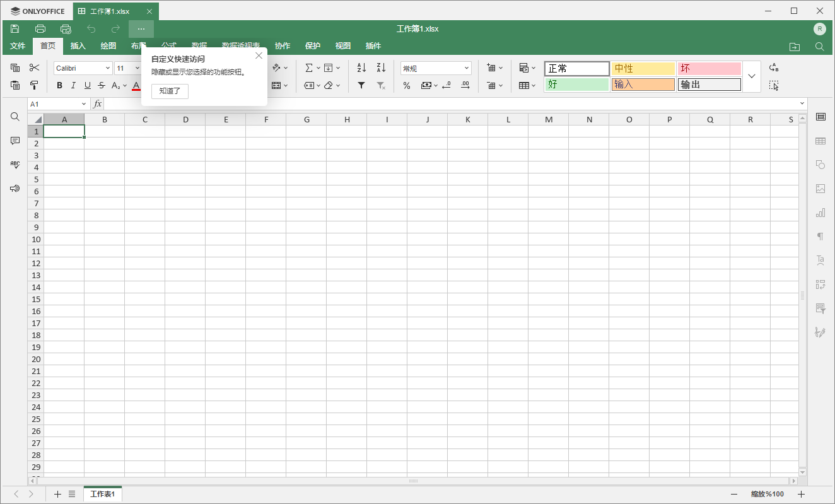Click the formula bar input field
The height and width of the screenshot is (504, 835).
coord(451,103)
